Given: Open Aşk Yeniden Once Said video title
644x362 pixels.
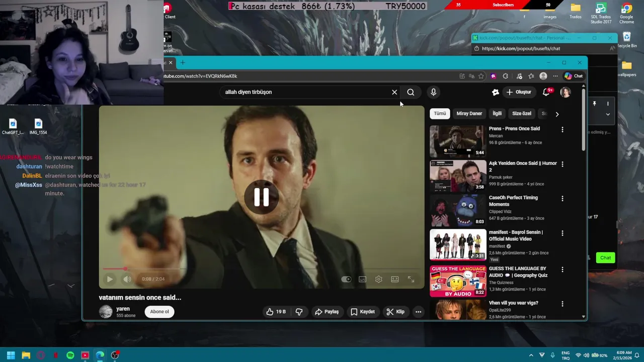Looking at the screenshot, I should point(523,166).
